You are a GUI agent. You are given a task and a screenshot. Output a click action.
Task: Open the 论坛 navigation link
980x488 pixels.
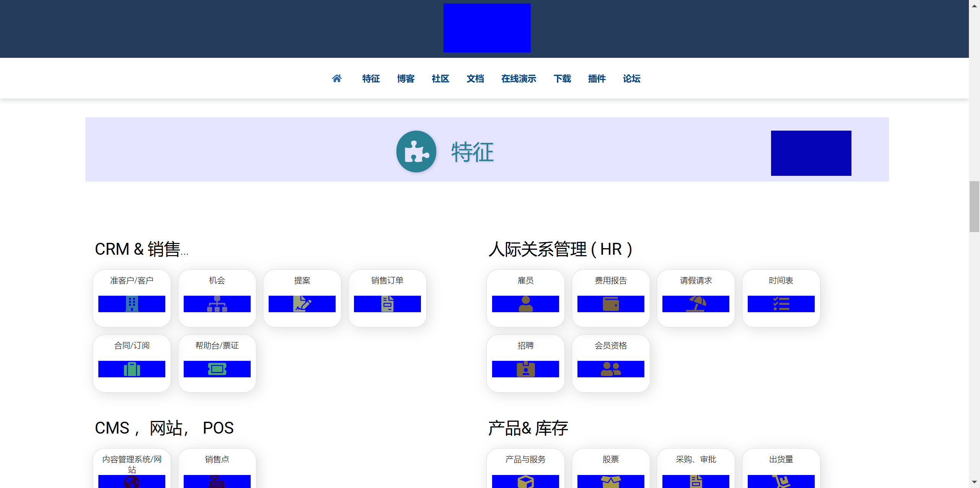[631, 79]
